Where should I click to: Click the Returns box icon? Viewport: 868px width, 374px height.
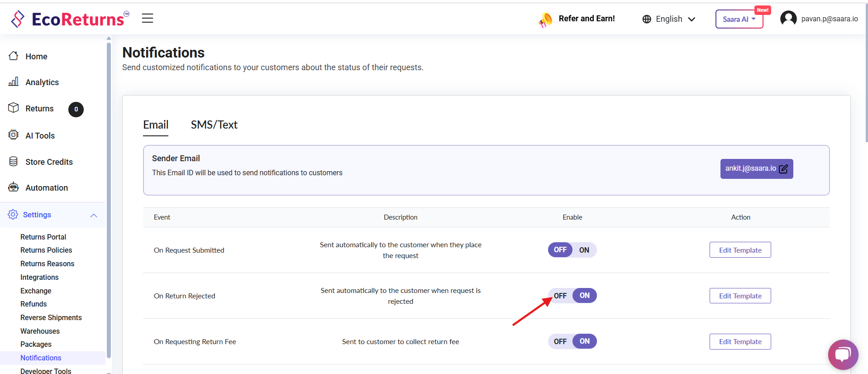tap(14, 108)
